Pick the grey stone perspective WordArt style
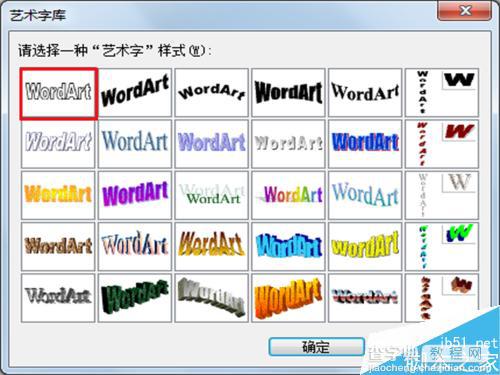The height and width of the screenshot is (375, 500). point(212,298)
